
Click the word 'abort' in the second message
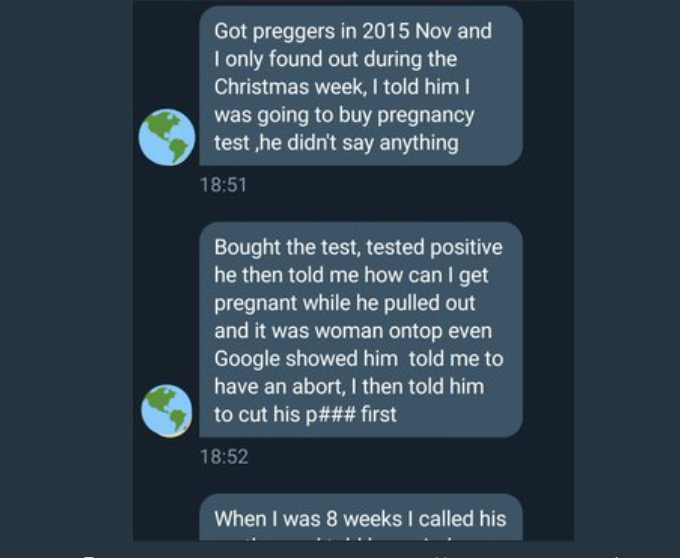pos(319,386)
